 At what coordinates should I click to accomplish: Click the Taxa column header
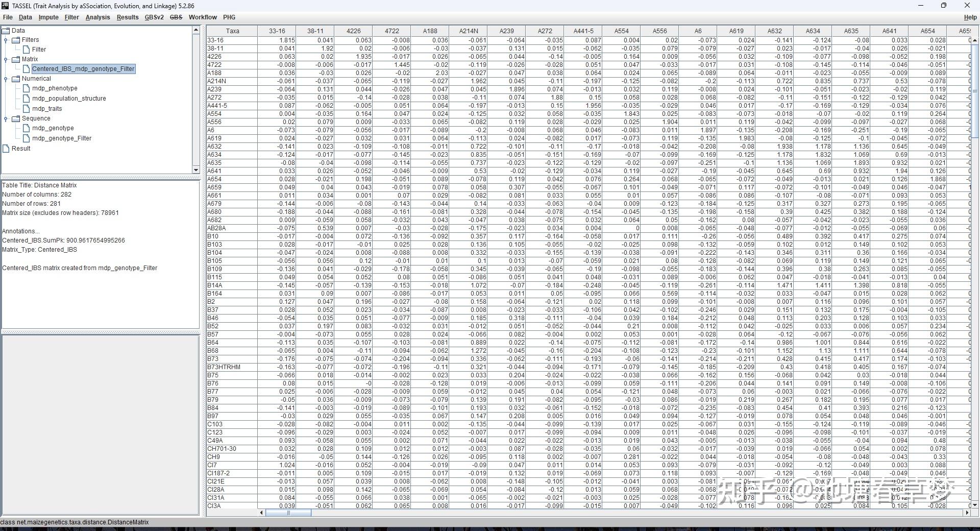232,31
